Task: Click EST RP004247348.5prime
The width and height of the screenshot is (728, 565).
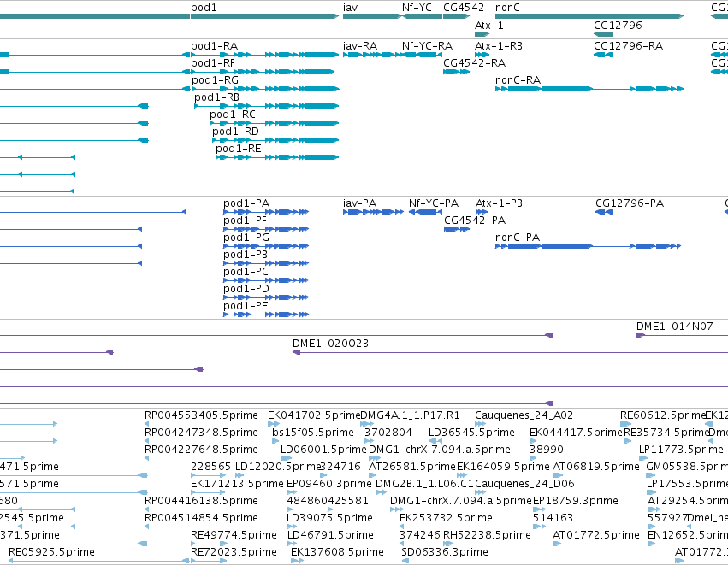Action: [147, 441]
